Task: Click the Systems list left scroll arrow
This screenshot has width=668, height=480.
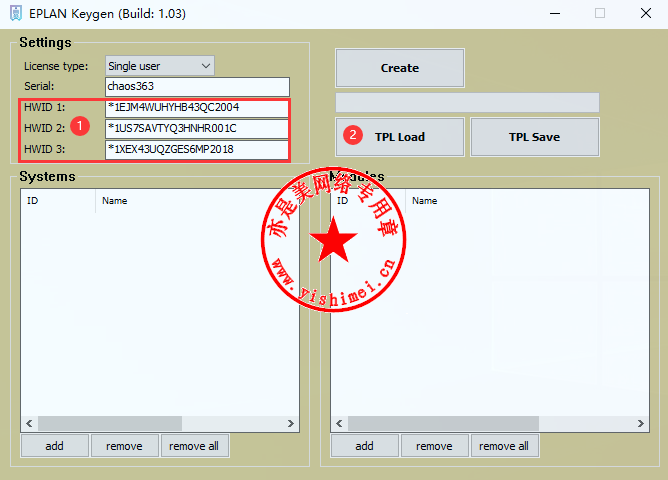Action: pyautogui.click(x=29, y=423)
